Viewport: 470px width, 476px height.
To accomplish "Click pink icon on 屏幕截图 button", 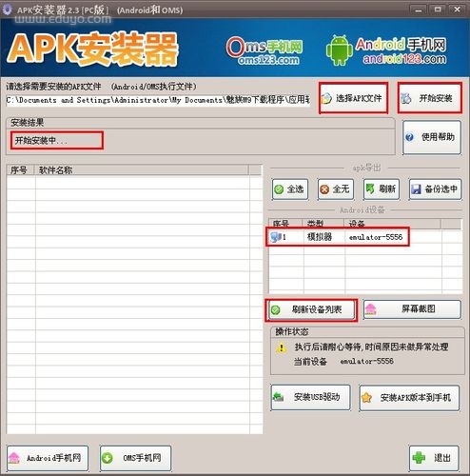I will pos(371,308).
